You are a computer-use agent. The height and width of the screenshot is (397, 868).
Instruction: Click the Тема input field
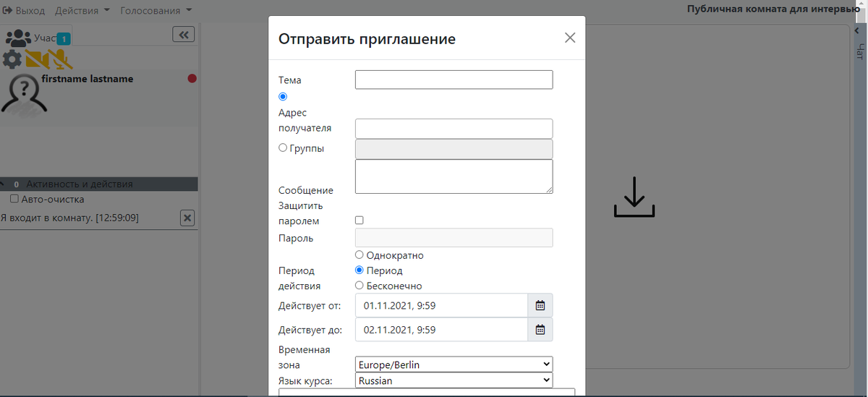tap(454, 80)
